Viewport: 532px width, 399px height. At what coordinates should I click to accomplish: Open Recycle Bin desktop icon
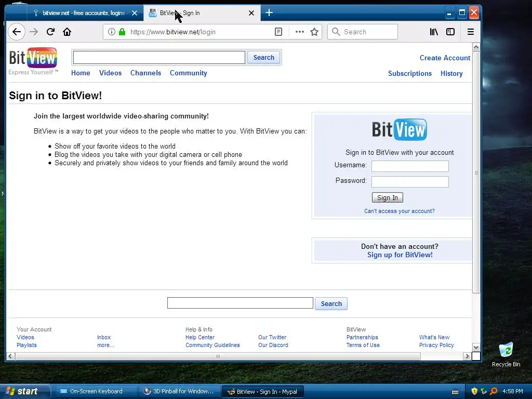point(506,354)
